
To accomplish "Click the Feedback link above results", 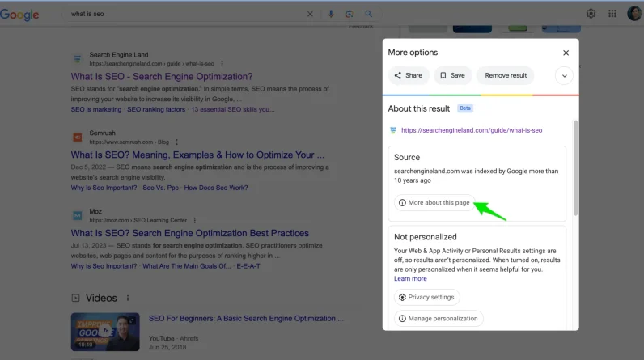I will click(361, 26).
